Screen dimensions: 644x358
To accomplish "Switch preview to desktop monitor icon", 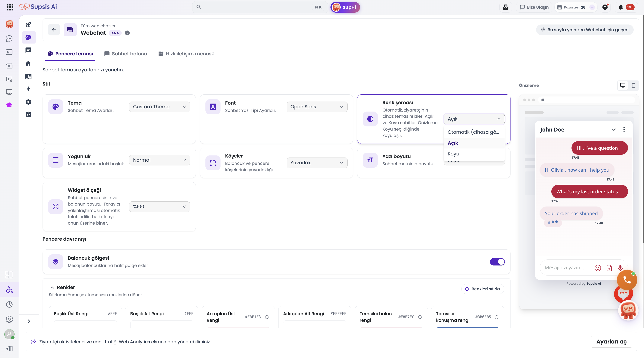I will [x=623, y=85].
